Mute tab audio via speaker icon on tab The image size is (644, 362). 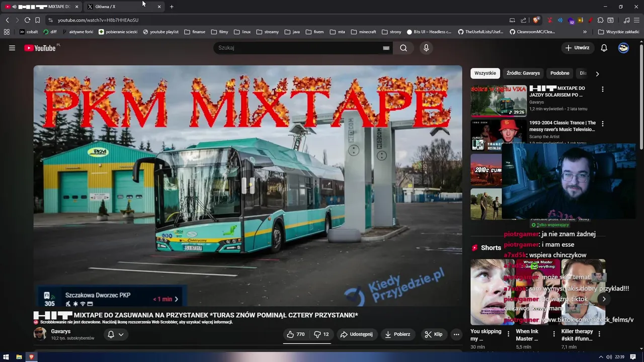pyautogui.click(x=14, y=7)
